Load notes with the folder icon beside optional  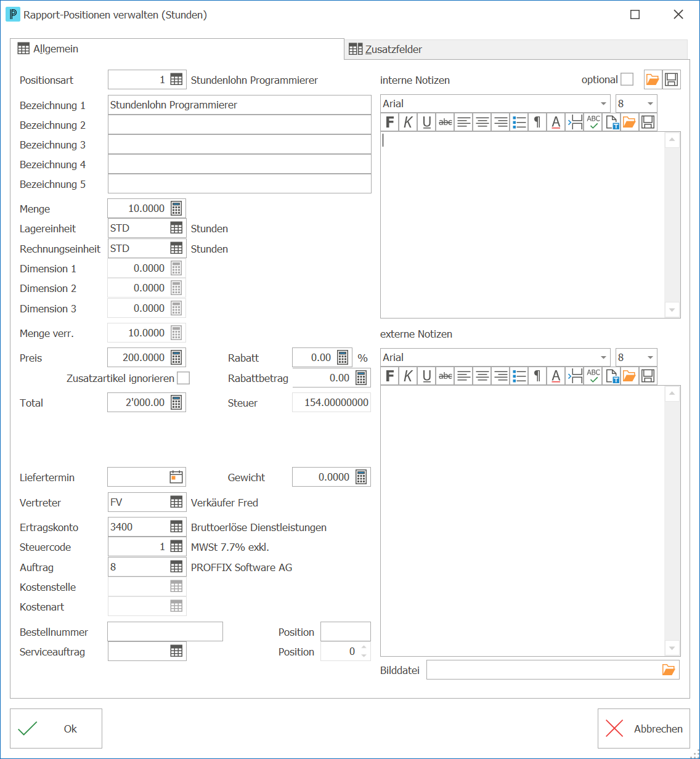click(x=653, y=79)
